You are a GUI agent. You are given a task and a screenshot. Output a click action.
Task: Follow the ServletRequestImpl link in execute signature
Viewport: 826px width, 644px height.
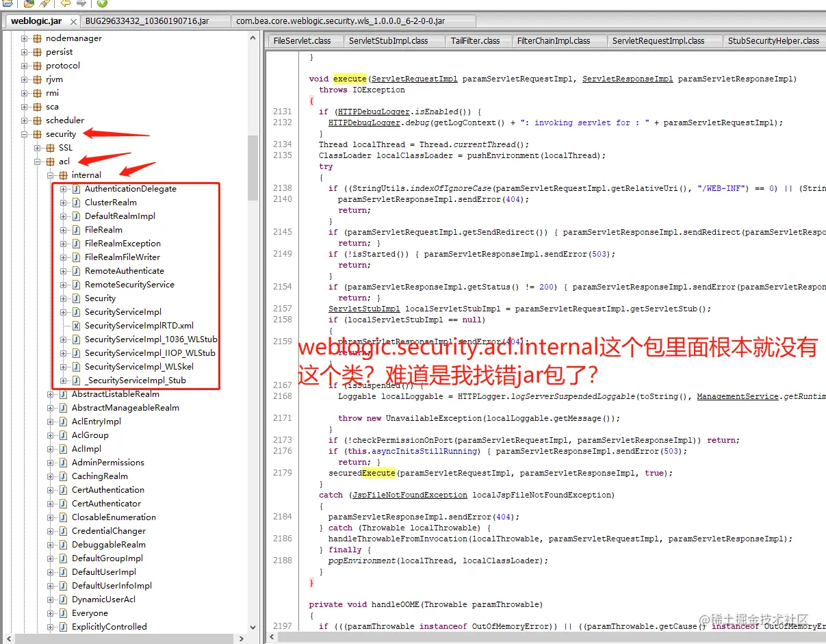click(415, 79)
